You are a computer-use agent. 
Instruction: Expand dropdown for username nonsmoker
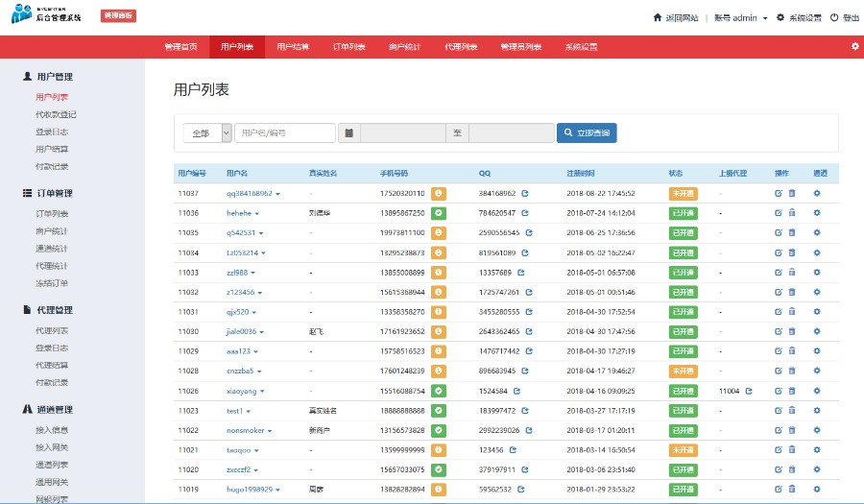click(270, 431)
